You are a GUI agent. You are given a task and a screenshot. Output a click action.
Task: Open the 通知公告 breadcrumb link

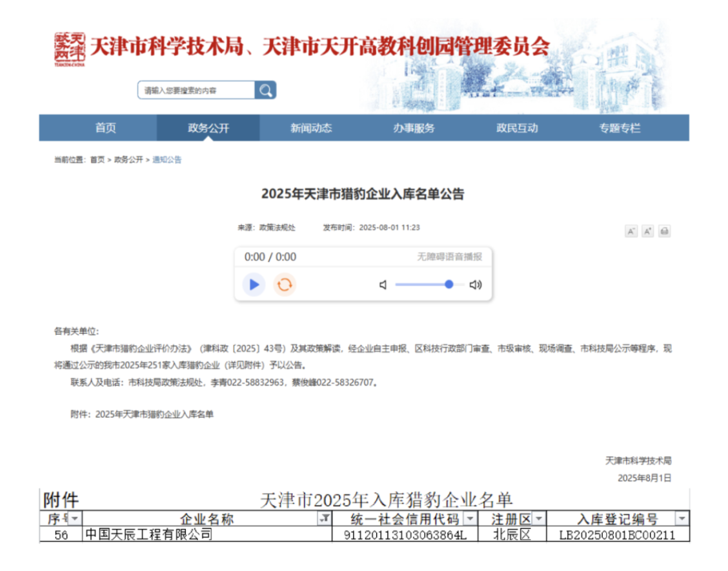pyautogui.click(x=167, y=160)
